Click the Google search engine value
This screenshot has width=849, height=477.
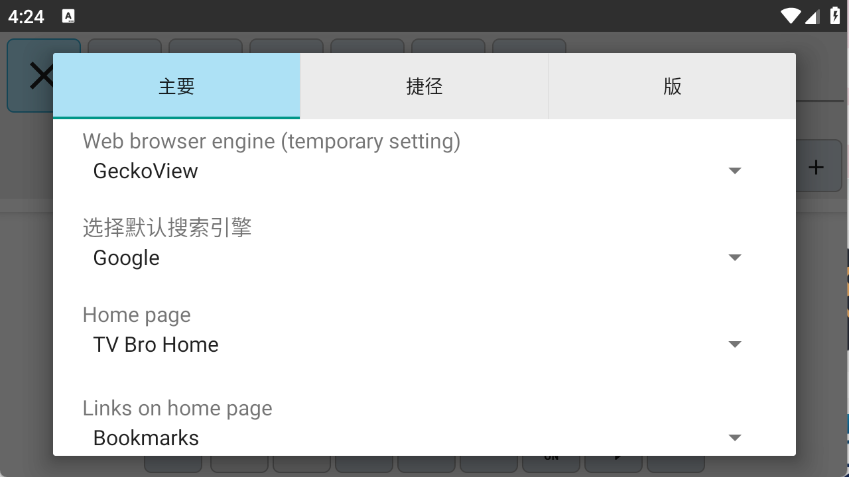pyautogui.click(x=126, y=258)
